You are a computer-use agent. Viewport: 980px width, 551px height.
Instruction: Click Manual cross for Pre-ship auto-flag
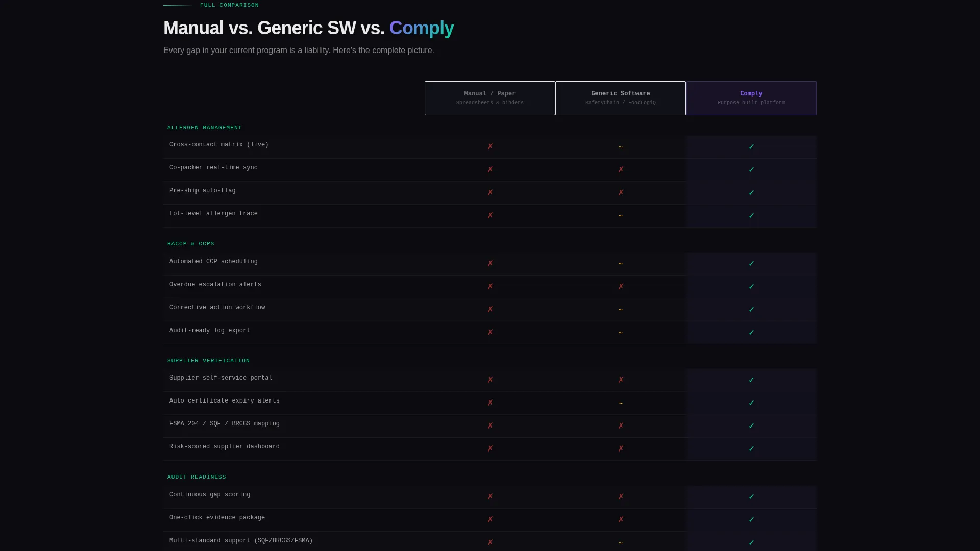[490, 193]
